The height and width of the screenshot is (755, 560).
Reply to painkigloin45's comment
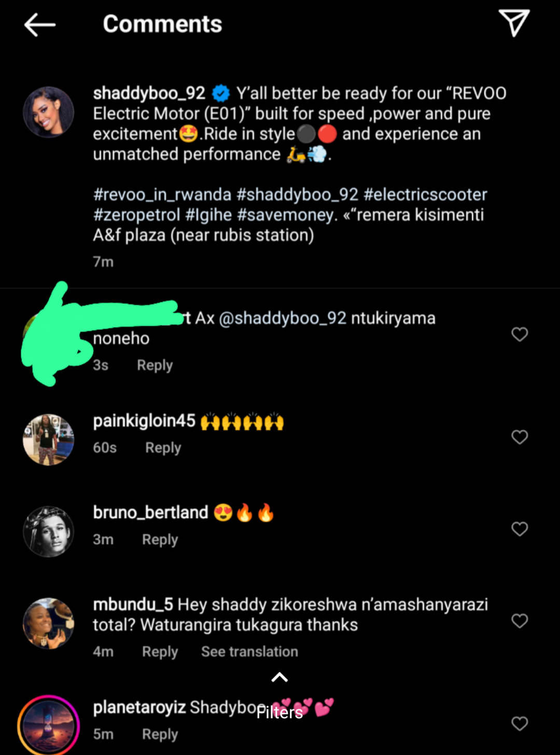click(x=163, y=448)
